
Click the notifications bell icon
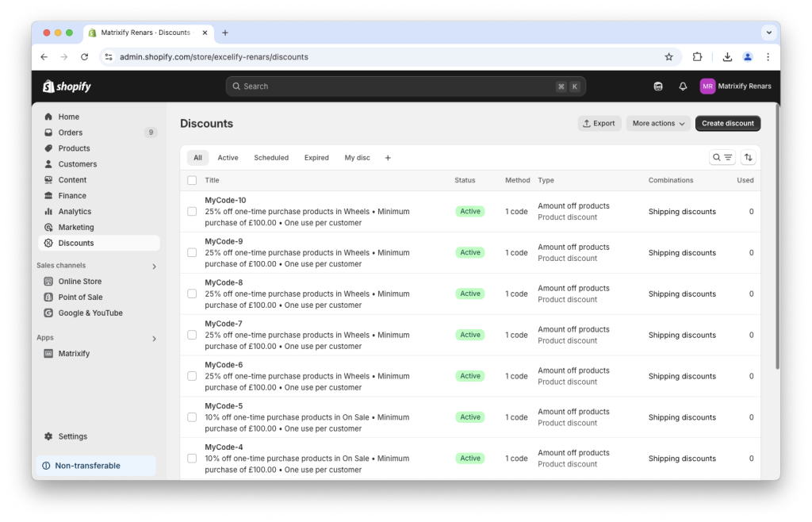click(683, 86)
